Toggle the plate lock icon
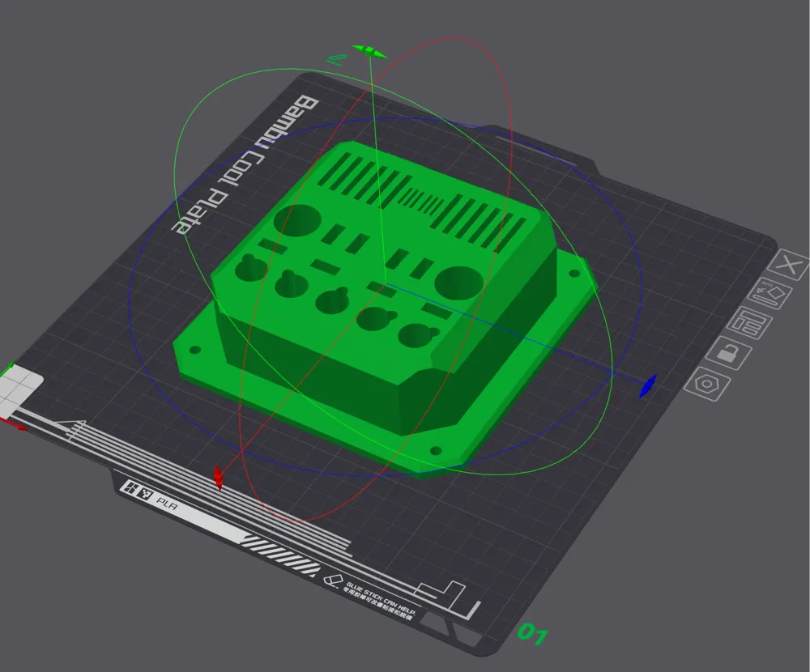 click(x=728, y=353)
